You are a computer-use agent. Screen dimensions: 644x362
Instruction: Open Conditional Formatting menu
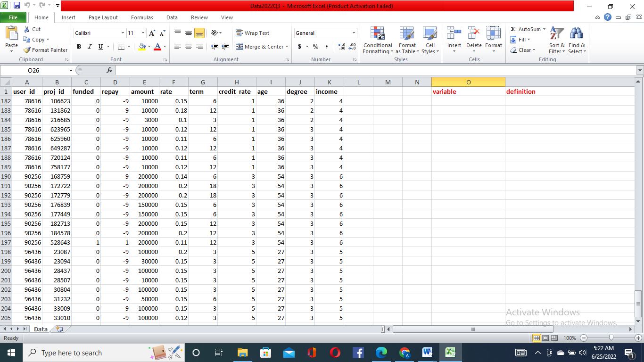[378, 41]
